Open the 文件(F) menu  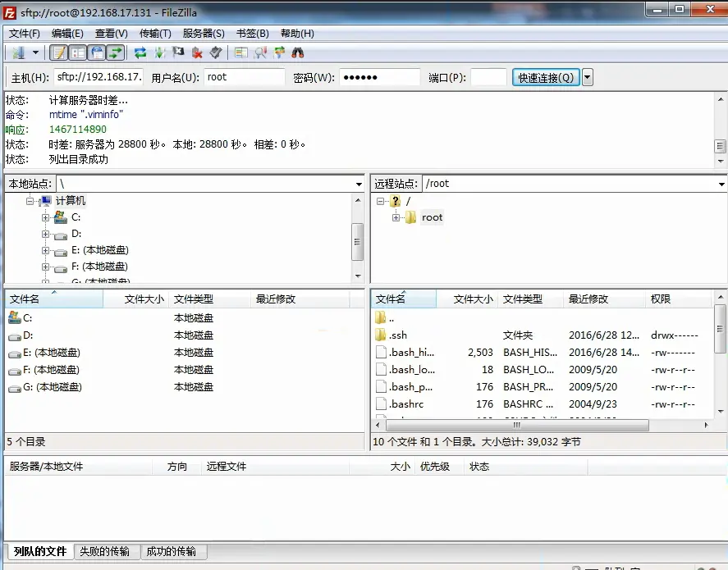[25, 34]
